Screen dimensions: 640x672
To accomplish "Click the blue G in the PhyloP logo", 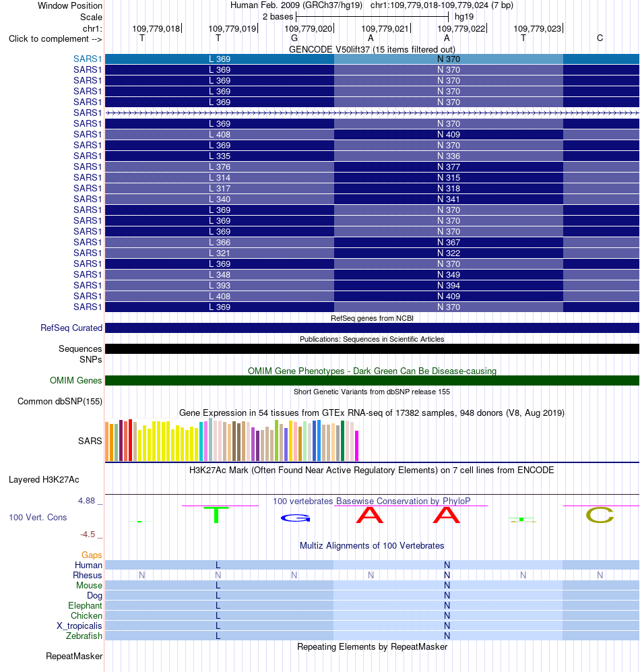I will pos(295,518).
